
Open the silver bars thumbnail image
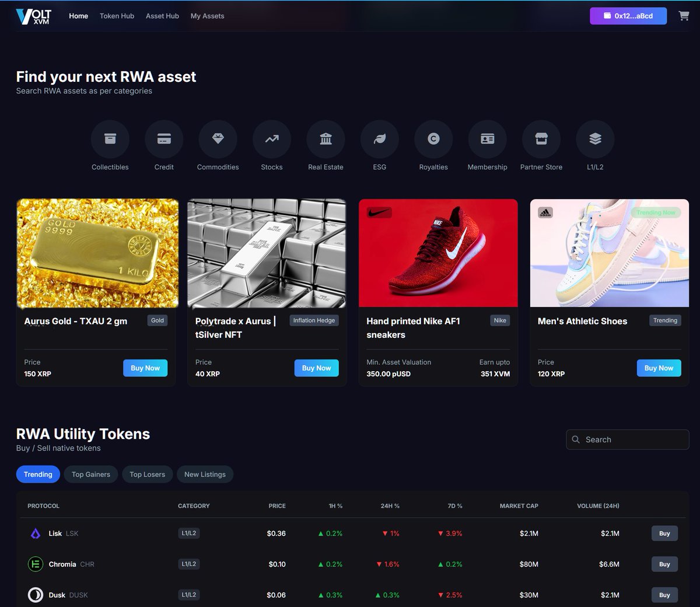(267, 253)
